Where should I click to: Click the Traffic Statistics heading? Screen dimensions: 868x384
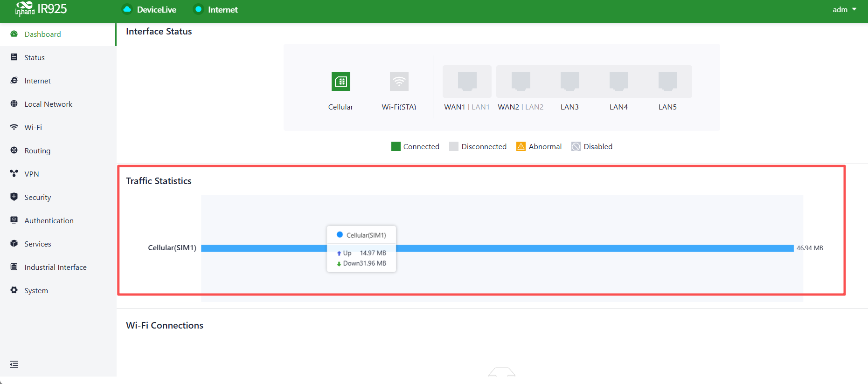pos(159,181)
